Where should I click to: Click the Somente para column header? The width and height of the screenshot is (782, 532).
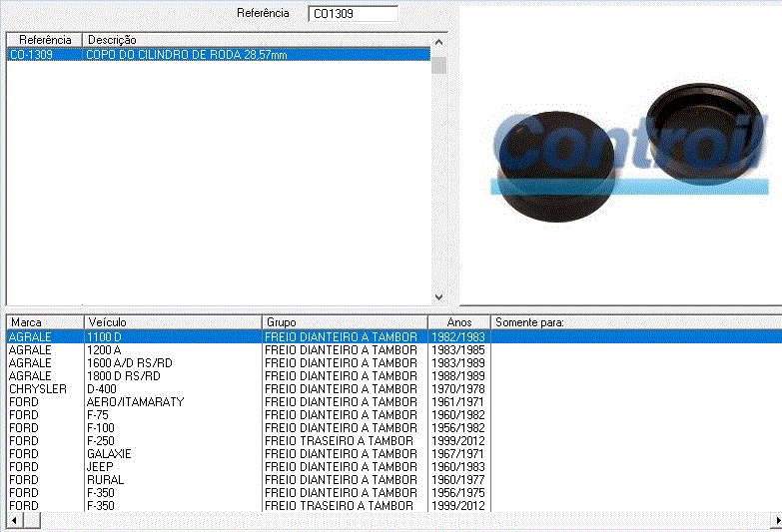[635, 322]
